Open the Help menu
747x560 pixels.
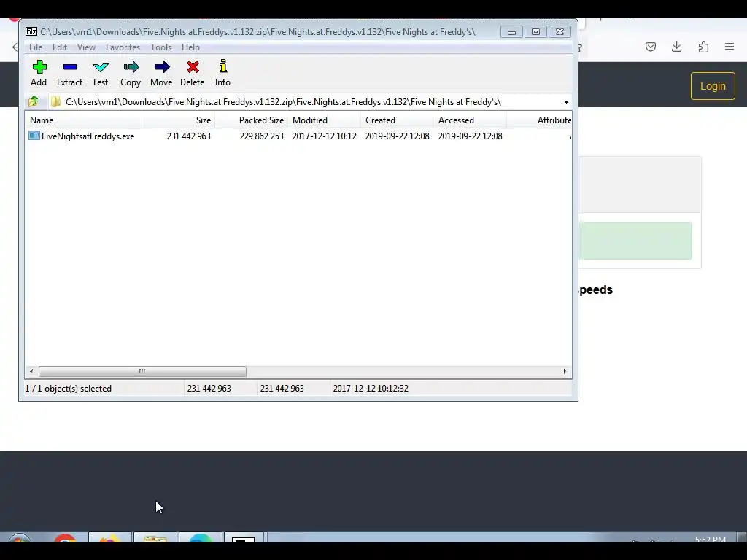point(190,47)
